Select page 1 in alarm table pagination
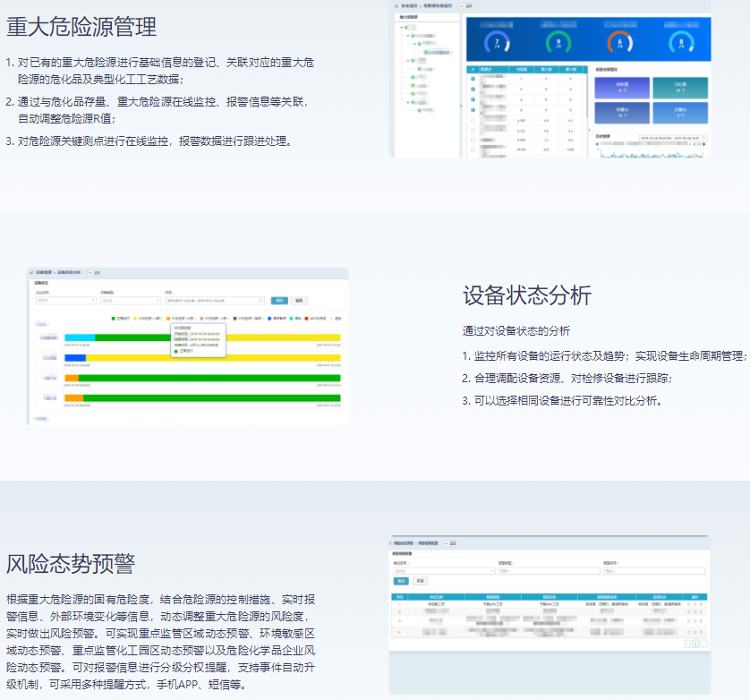The image size is (750, 700). pyautogui.click(x=695, y=644)
